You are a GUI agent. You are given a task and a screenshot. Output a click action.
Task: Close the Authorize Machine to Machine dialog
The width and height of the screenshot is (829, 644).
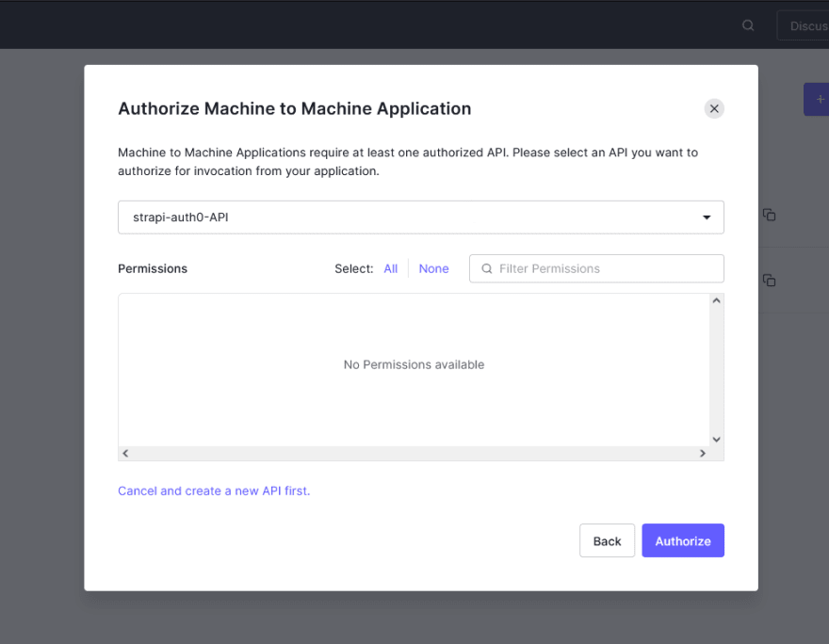tap(714, 109)
